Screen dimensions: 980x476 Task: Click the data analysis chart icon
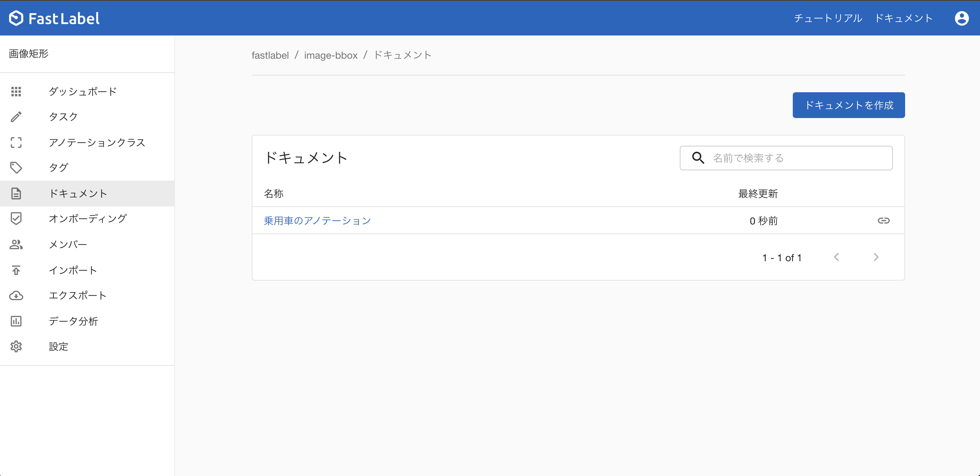[x=16, y=321]
